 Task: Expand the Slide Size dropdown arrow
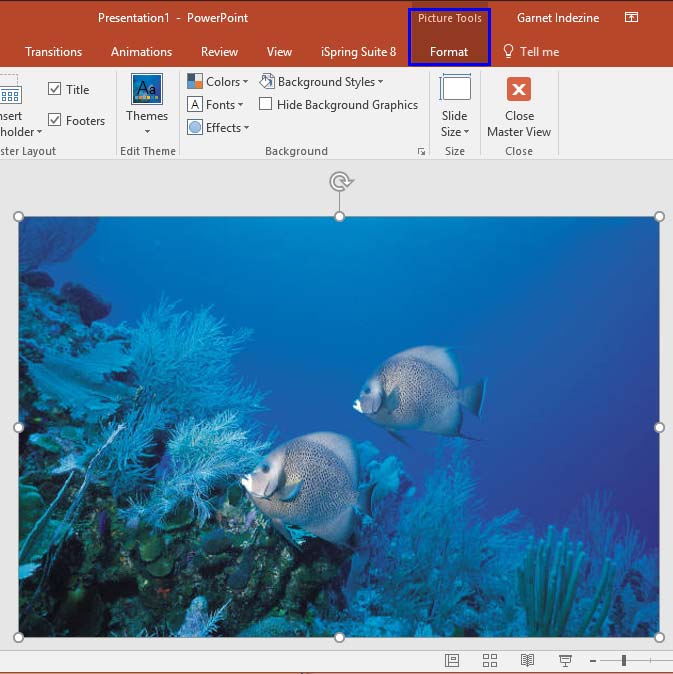click(467, 132)
